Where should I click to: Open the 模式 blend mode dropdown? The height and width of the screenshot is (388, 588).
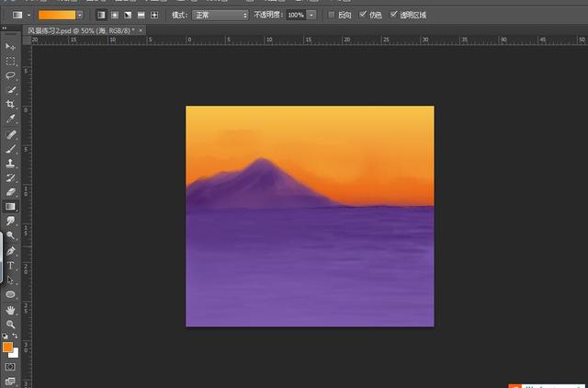[220, 16]
